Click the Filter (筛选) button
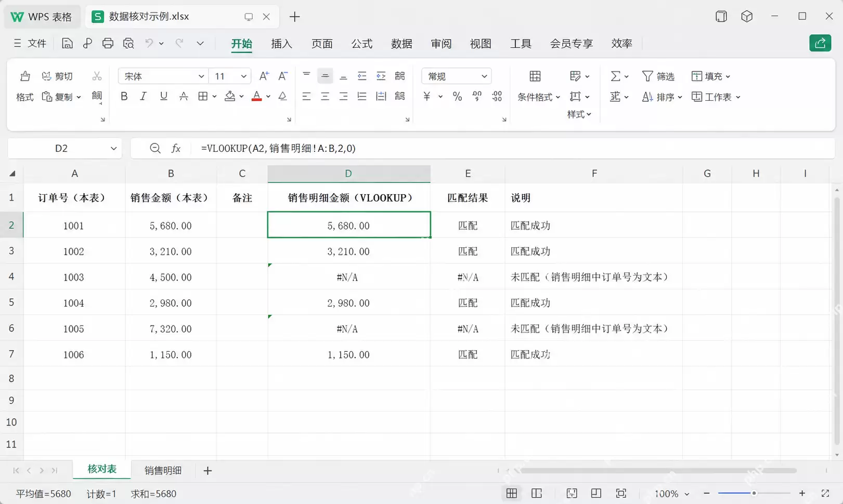 click(x=658, y=76)
